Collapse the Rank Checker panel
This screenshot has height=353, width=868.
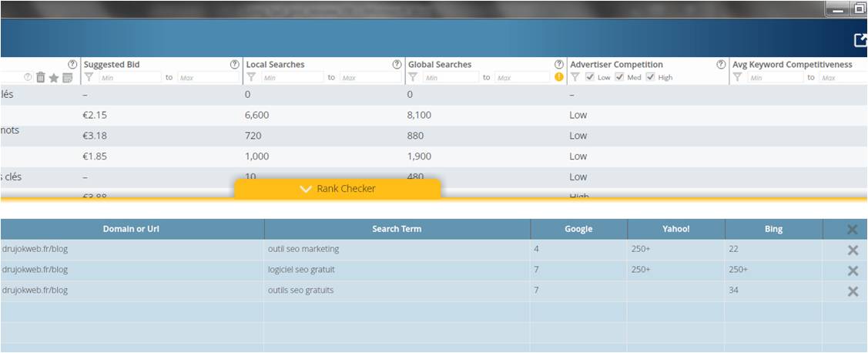tap(337, 188)
